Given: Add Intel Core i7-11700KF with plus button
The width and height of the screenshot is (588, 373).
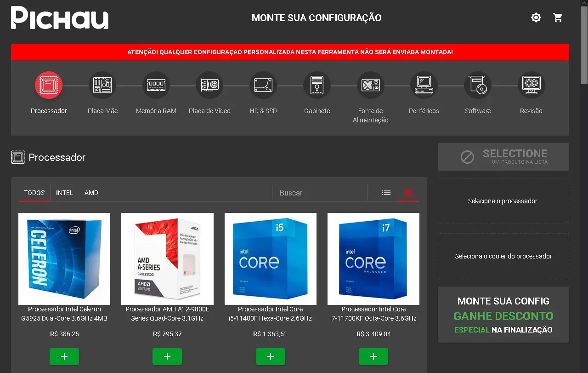Looking at the screenshot, I should [373, 356].
